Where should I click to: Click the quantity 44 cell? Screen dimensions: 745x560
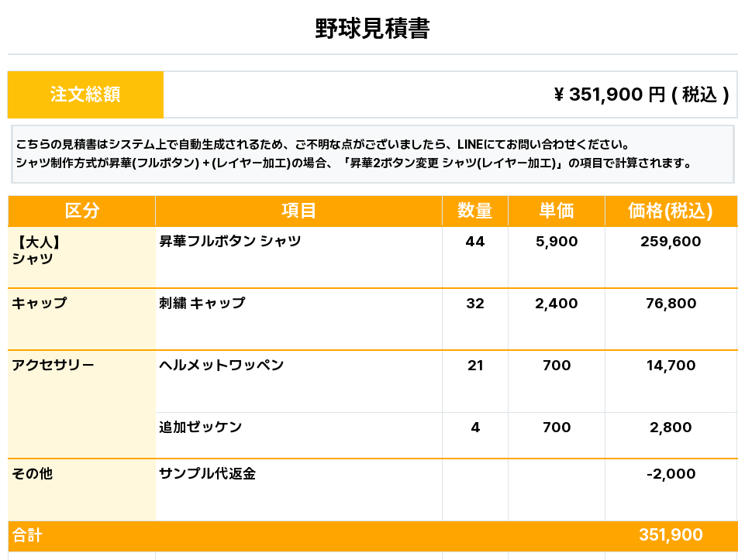point(475,256)
